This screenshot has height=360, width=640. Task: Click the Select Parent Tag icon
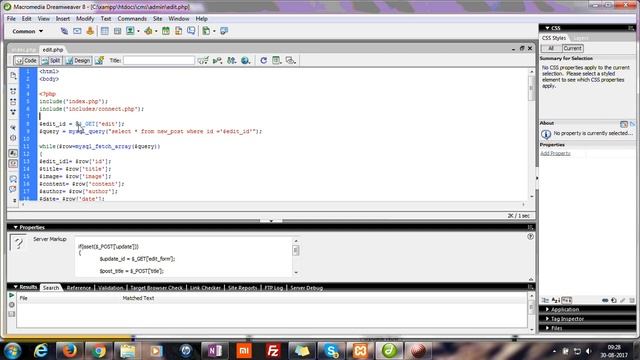(x=13, y=127)
